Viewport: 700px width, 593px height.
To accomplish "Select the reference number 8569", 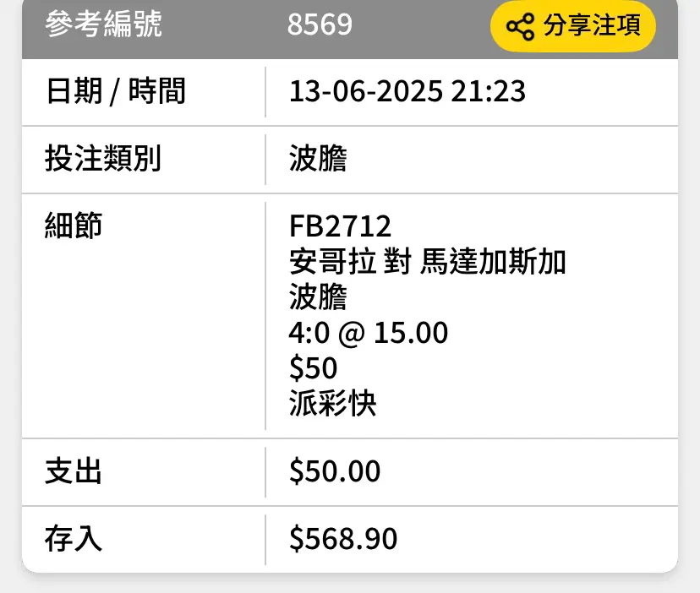I will coord(320,24).
